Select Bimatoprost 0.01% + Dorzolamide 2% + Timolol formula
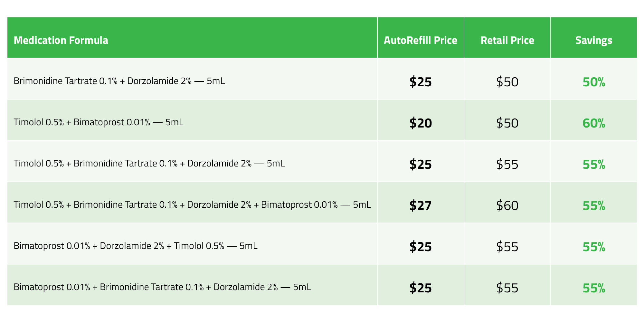Viewport: 644px width, 322px height. pyautogui.click(x=136, y=246)
